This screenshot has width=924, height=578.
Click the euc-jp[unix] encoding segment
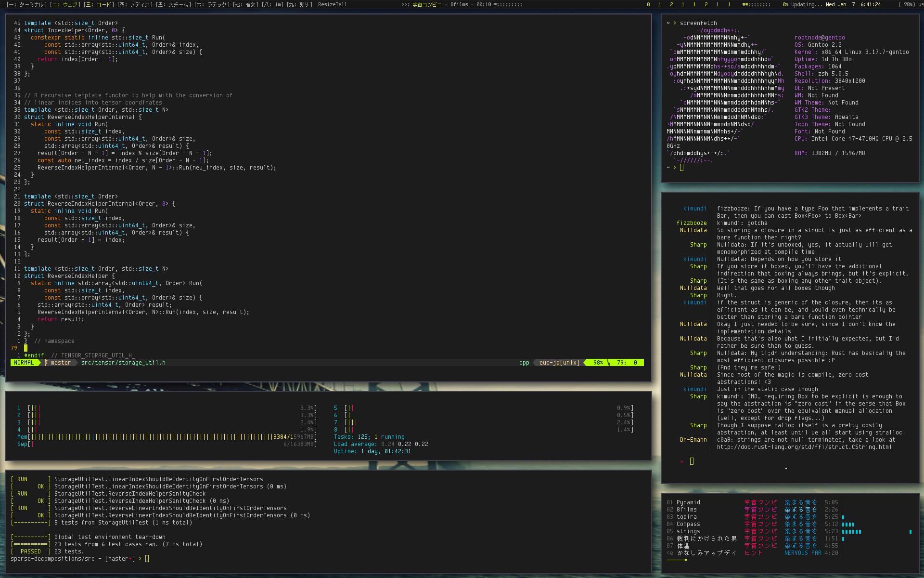click(559, 363)
